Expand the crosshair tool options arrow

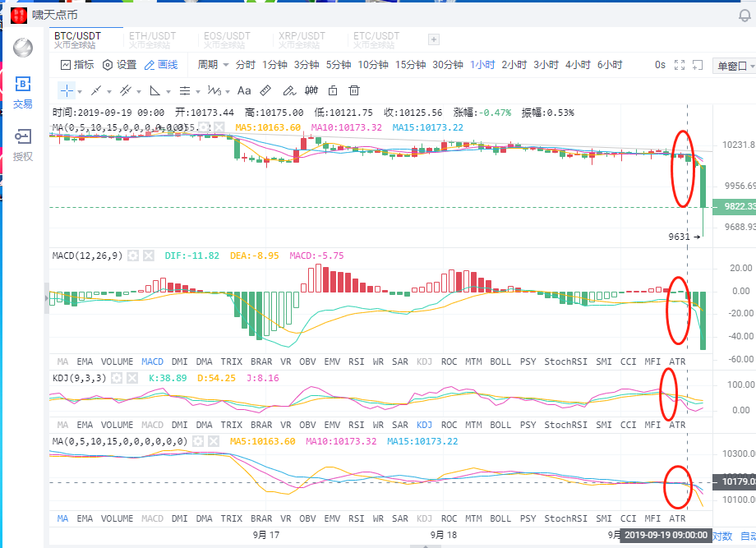(80, 91)
